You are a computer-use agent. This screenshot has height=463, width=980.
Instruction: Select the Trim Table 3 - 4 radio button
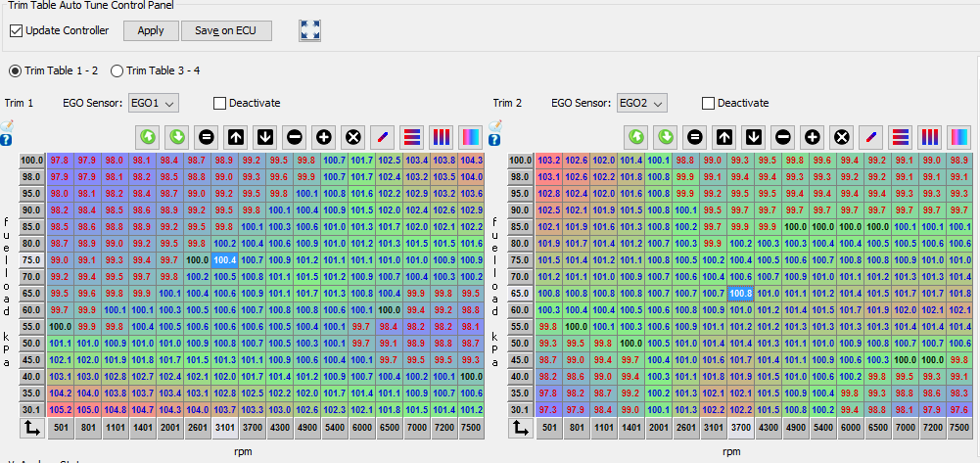(x=117, y=70)
